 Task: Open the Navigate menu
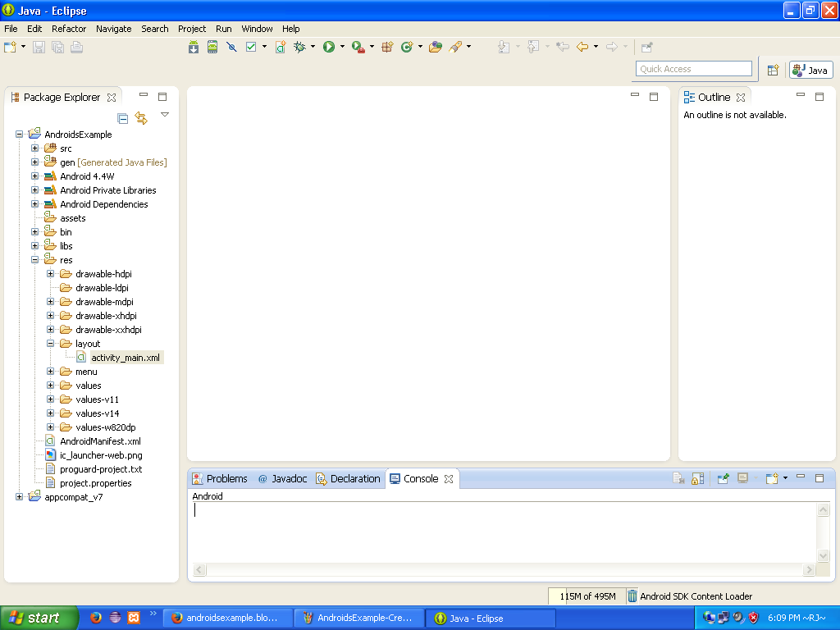pyautogui.click(x=113, y=29)
